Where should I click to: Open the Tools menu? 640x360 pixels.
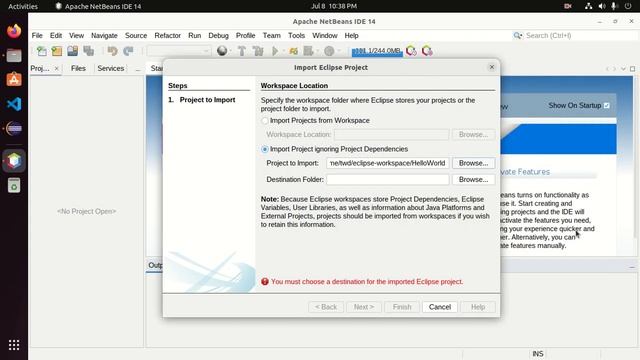[x=296, y=36]
